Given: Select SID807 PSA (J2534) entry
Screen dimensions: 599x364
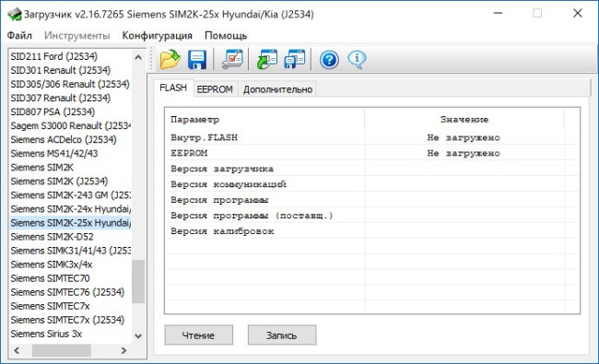Looking at the screenshot, I should click(x=70, y=112).
